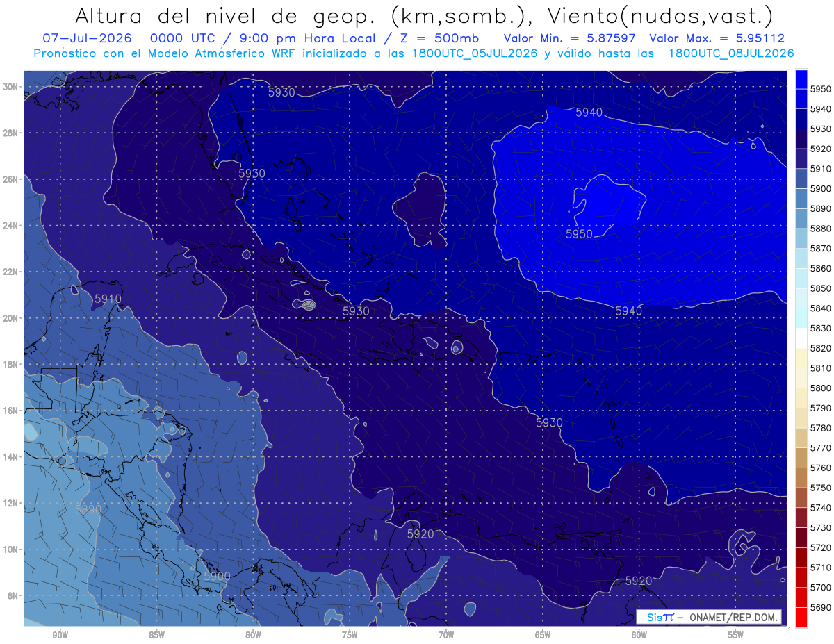Click the 'Sisπ' logo in credit box

pos(660,617)
